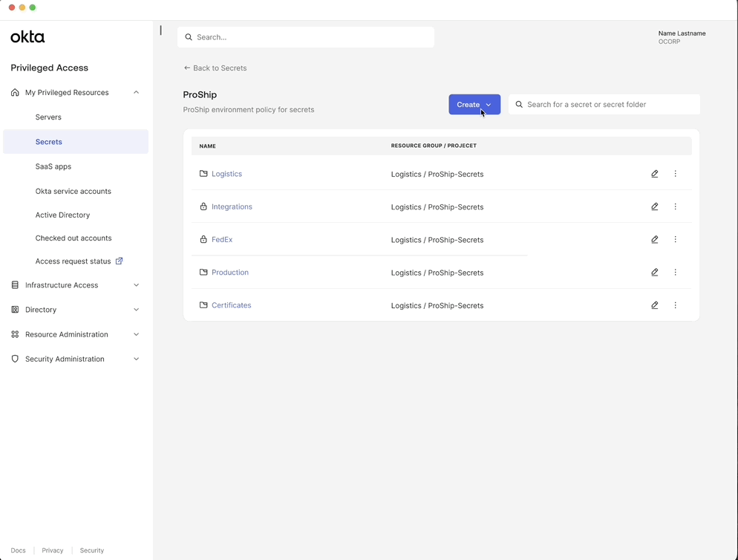Open Checked out accounts

click(74, 238)
